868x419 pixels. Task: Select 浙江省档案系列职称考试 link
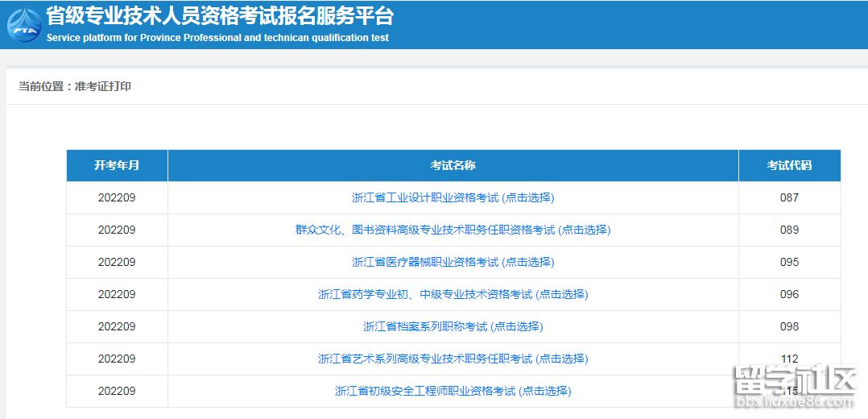453,326
